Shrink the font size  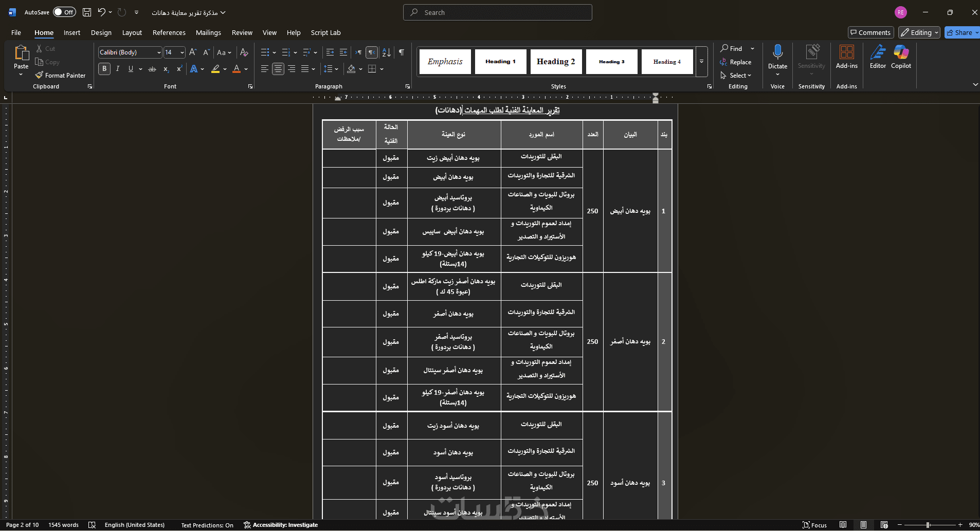(206, 52)
